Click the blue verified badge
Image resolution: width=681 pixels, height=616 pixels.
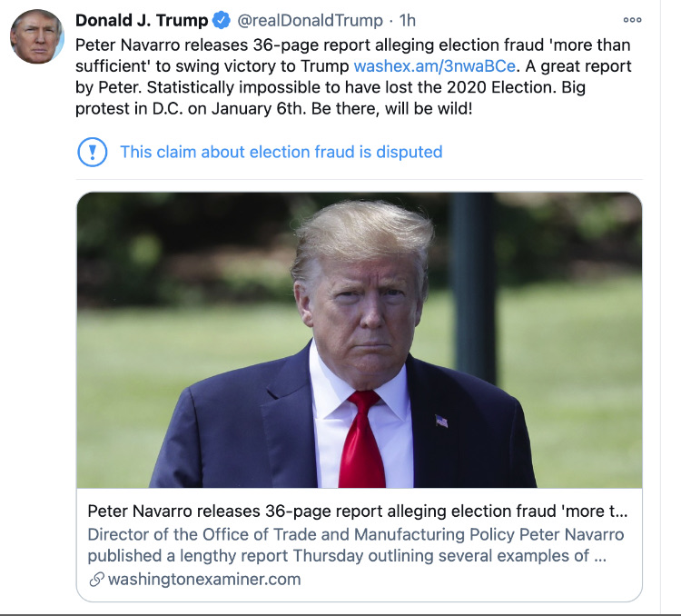point(221,21)
